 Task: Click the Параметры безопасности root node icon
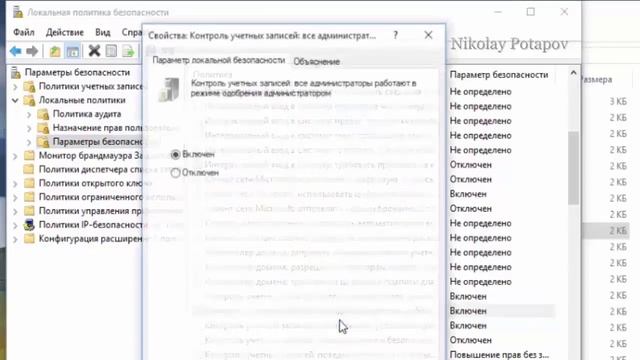click(x=16, y=73)
